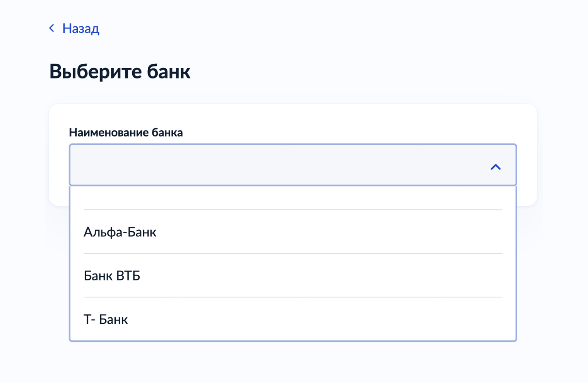
Task: Click the blank row space right of Т- Банк
Action: click(x=329, y=320)
